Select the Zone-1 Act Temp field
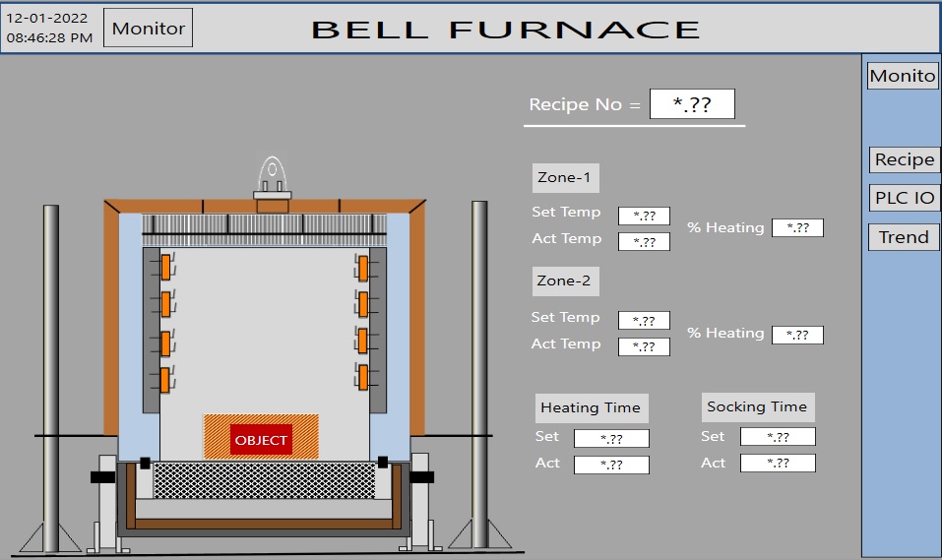Image resolution: width=942 pixels, height=560 pixels. pos(644,242)
